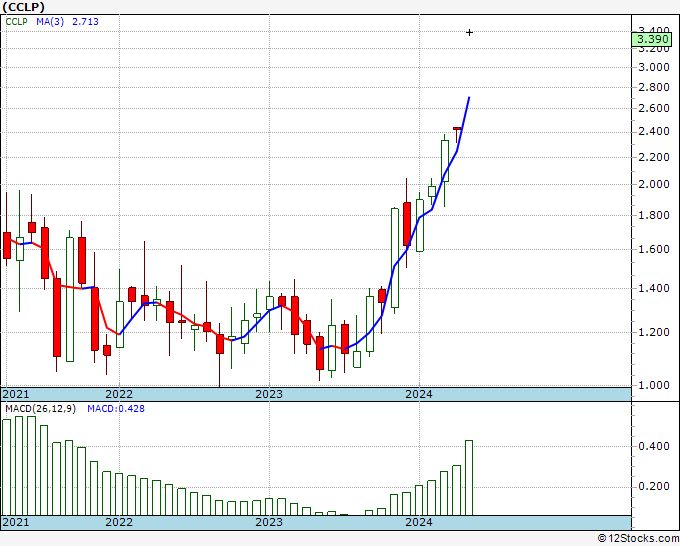Click the 0.400 MACD axis label
680x546 pixels.
pos(654,446)
